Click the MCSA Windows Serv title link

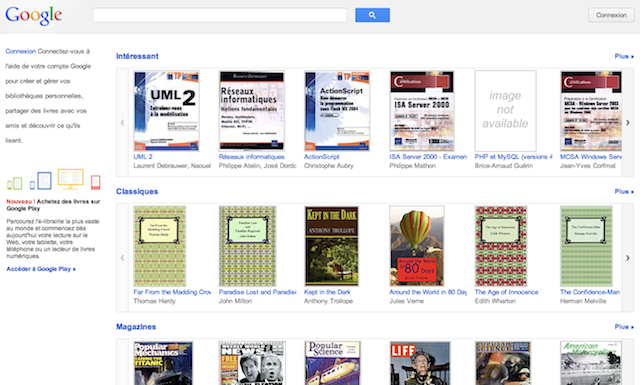point(591,157)
